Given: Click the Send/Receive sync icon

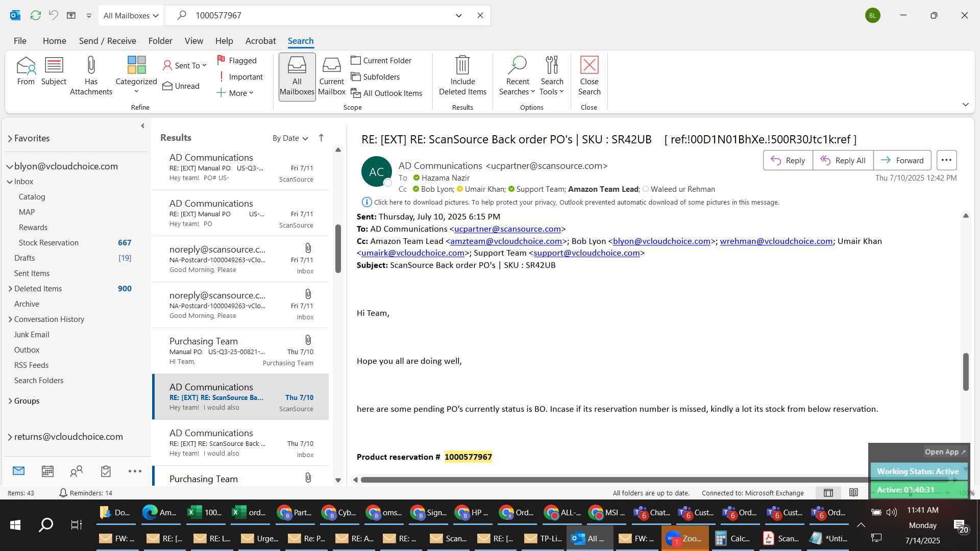Looking at the screenshot, I should tap(35, 15).
